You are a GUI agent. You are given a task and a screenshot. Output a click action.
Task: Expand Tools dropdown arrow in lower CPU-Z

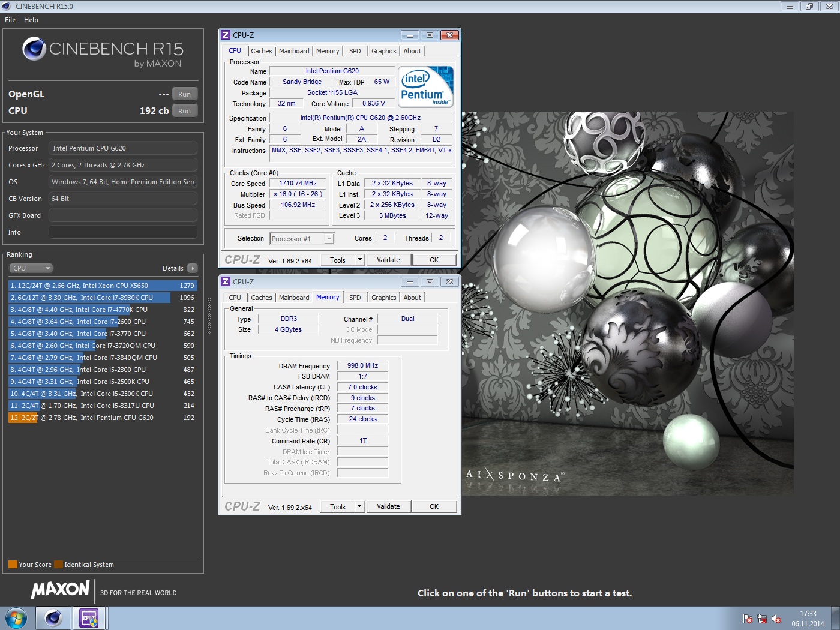(x=359, y=506)
